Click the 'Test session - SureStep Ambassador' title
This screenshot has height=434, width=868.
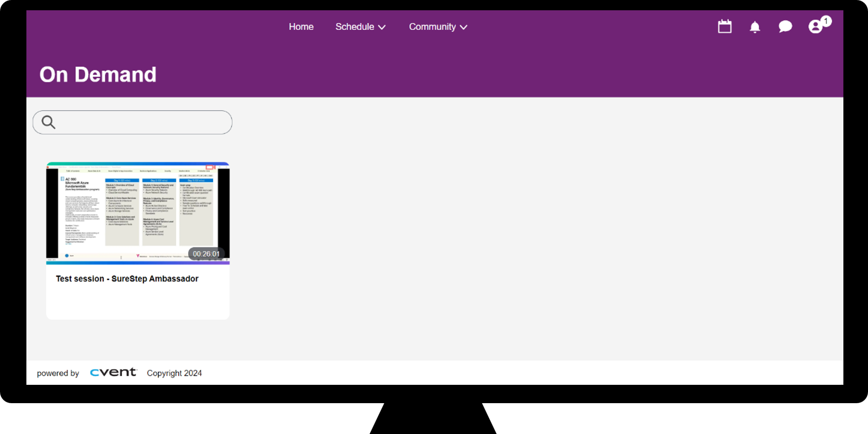(127, 279)
